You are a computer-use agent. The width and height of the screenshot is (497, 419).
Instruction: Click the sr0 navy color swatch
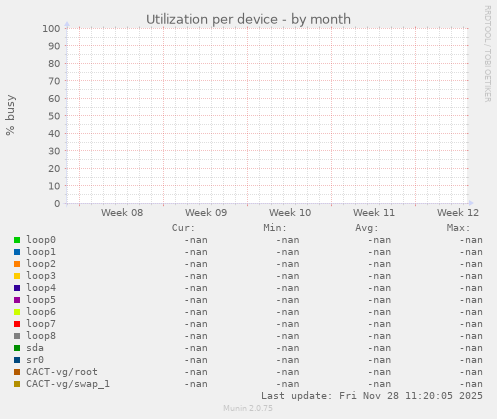point(17,360)
